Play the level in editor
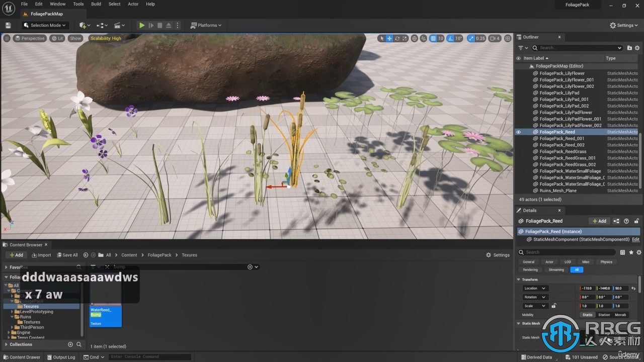The height and width of the screenshot is (362, 644). pyautogui.click(x=142, y=25)
